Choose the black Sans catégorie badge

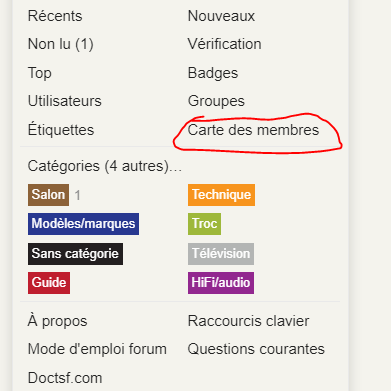point(75,254)
